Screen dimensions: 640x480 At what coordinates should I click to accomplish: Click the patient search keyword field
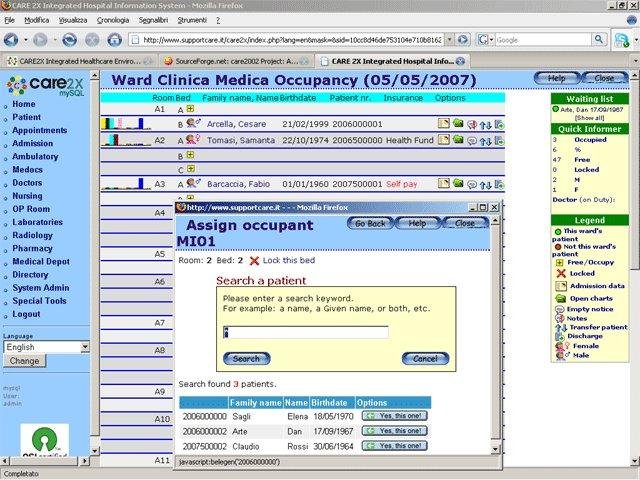click(306, 332)
